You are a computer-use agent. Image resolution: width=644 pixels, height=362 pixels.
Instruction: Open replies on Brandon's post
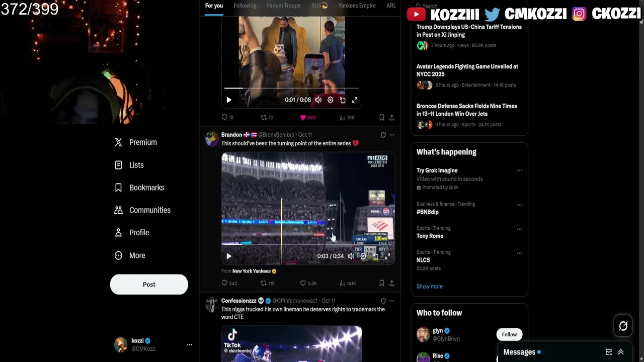click(229, 283)
